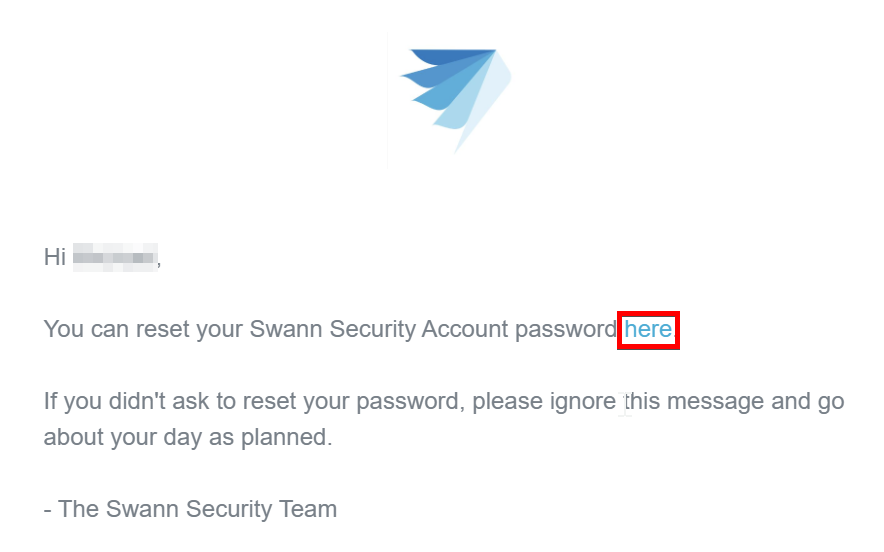The image size is (884, 552).
Task: Click the words "this message and go"
Action: [735, 401]
